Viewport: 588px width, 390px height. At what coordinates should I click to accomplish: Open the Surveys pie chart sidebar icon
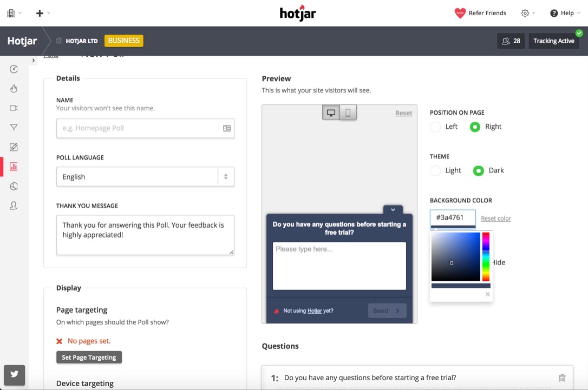click(x=14, y=186)
